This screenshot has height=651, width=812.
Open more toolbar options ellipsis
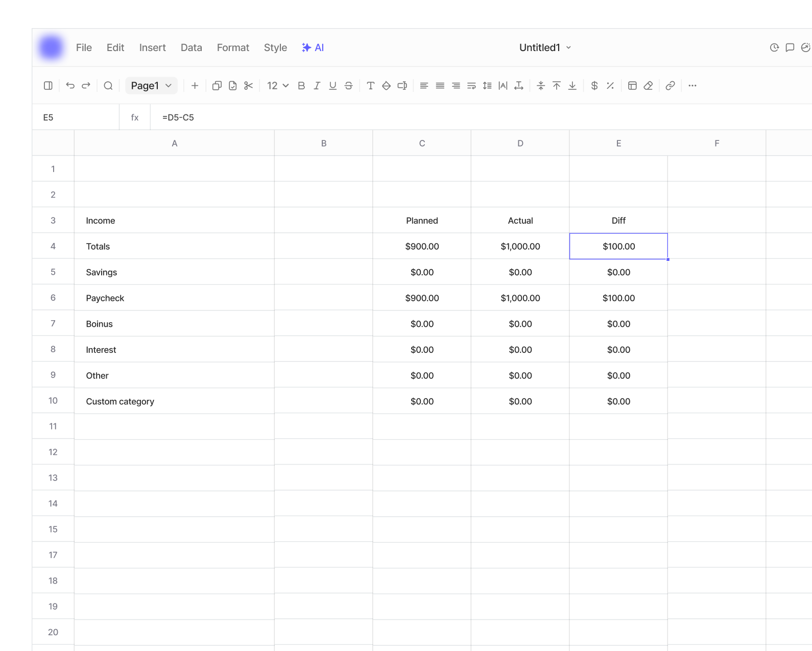(x=692, y=86)
